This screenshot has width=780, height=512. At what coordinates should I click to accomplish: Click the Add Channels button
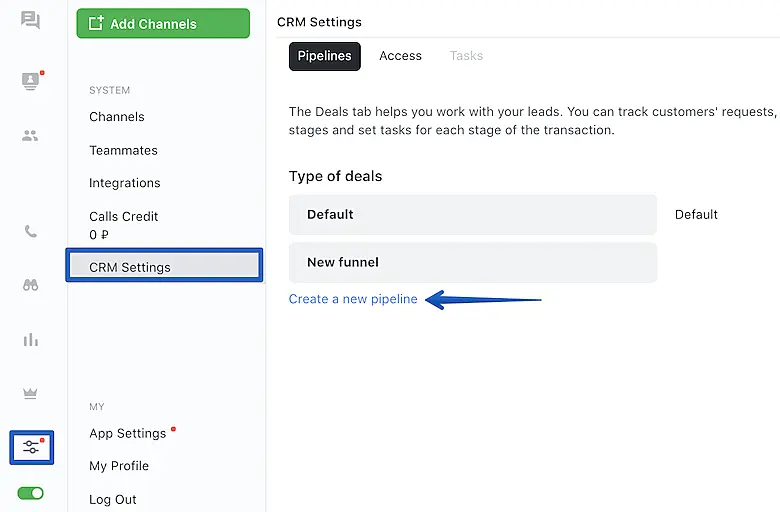pos(163,24)
